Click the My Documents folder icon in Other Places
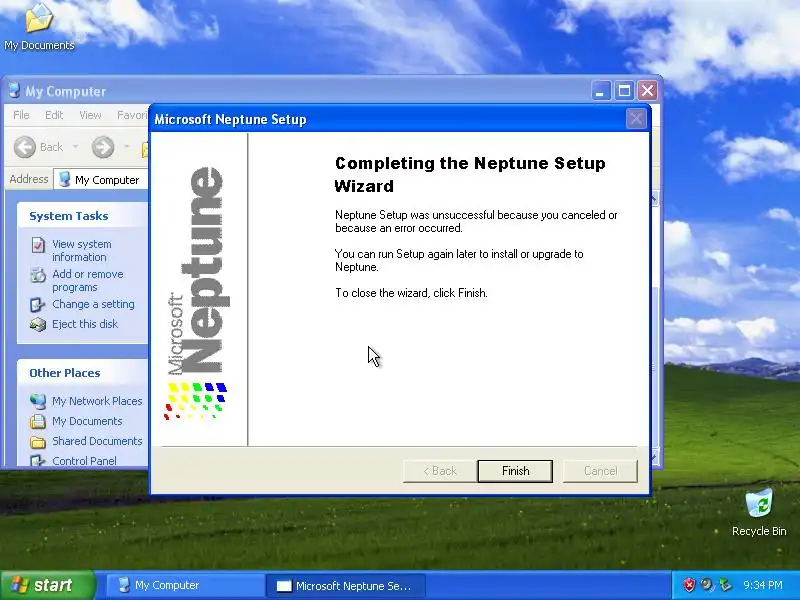Image resolution: width=800 pixels, height=600 pixels. pos(38,421)
